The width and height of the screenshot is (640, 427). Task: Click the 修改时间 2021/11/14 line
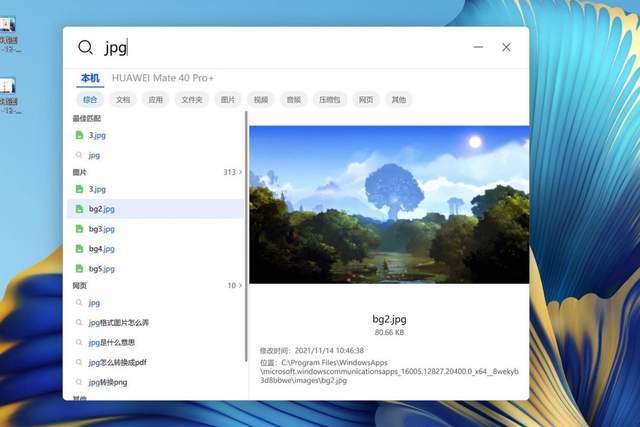click(311, 350)
